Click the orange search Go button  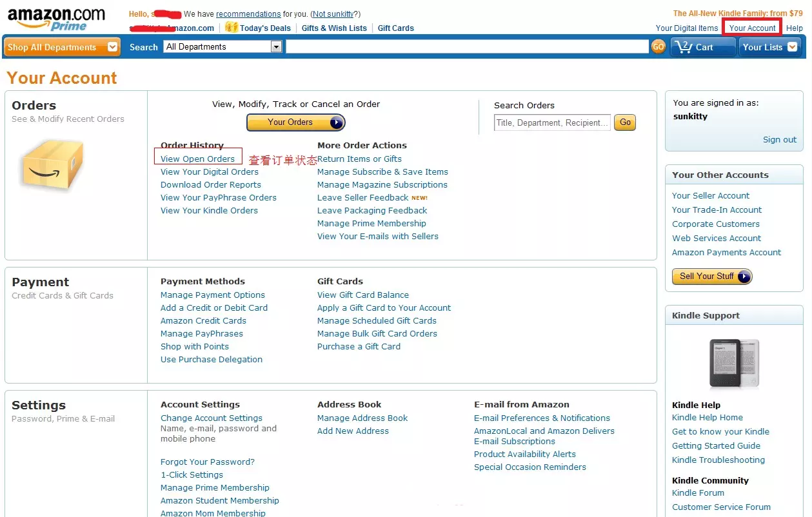coord(658,47)
